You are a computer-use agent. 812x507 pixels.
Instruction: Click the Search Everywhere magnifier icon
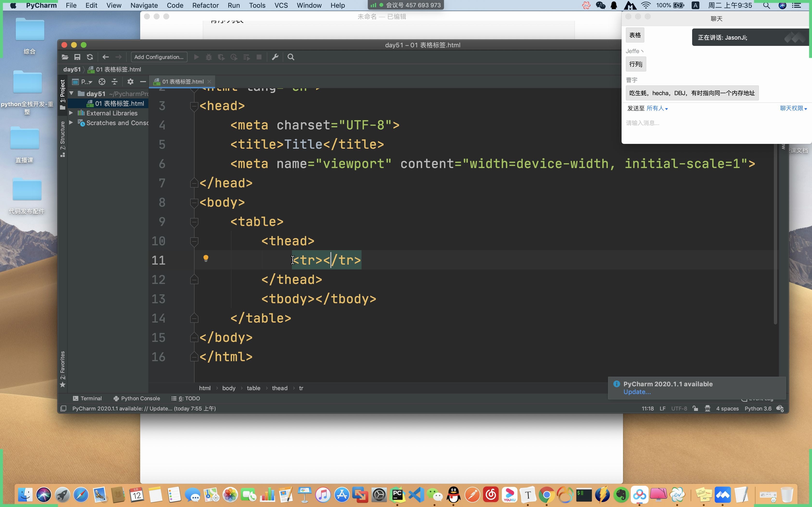(x=291, y=57)
